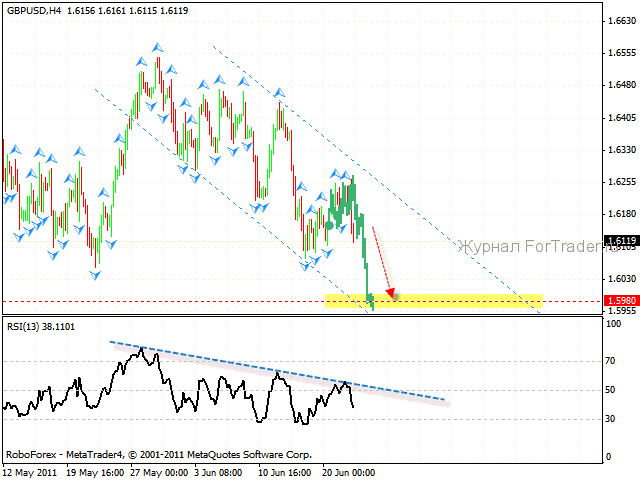This screenshot has width=640, height=480.
Task: Click the RSI(13) 38.1101 indicator label
Action: tap(41, 327)
